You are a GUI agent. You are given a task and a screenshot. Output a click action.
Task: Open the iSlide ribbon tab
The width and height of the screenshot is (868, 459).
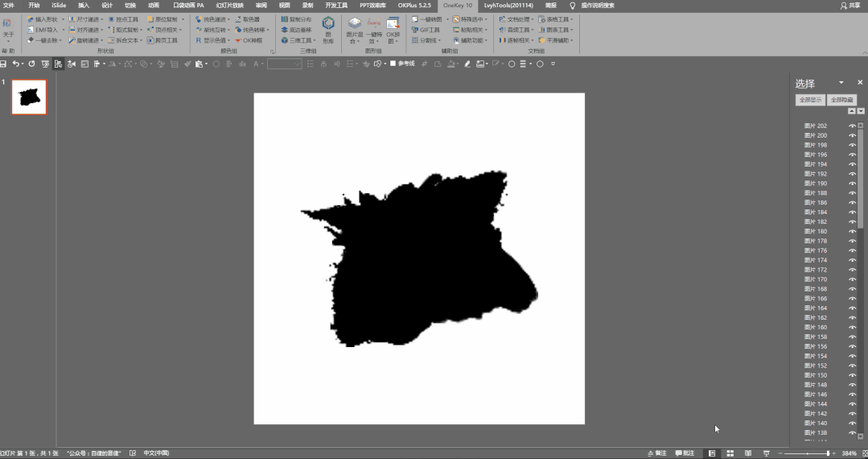[59, 5]
